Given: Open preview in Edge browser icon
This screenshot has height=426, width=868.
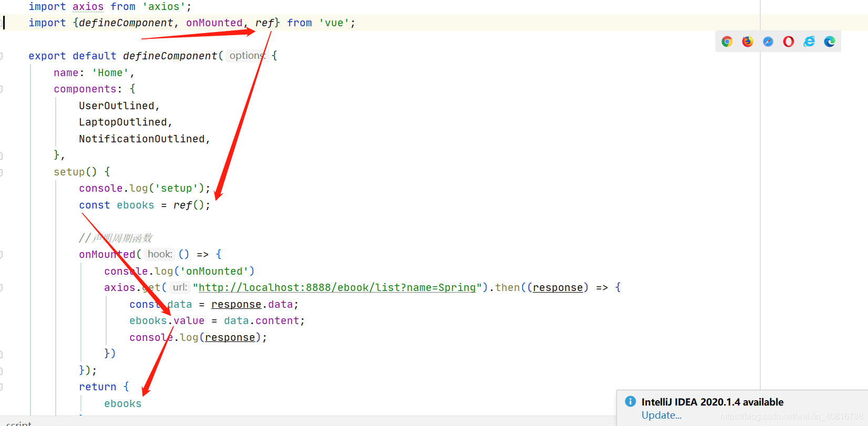Looking at the screenshot, I should (830, 41).
